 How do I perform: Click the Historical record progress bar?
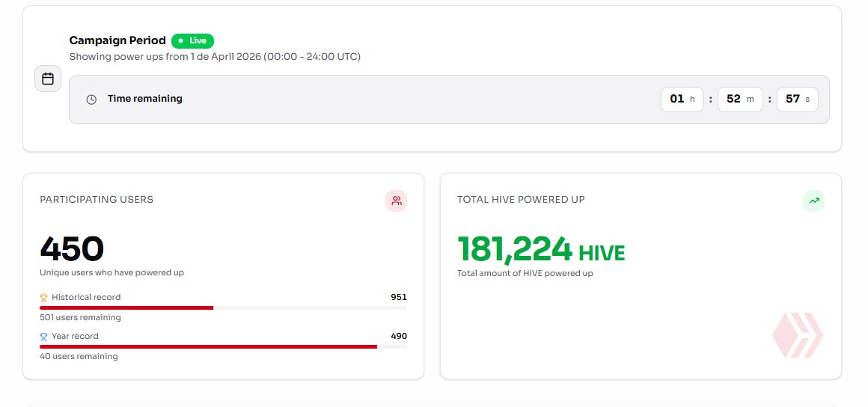tap(223, 308)
